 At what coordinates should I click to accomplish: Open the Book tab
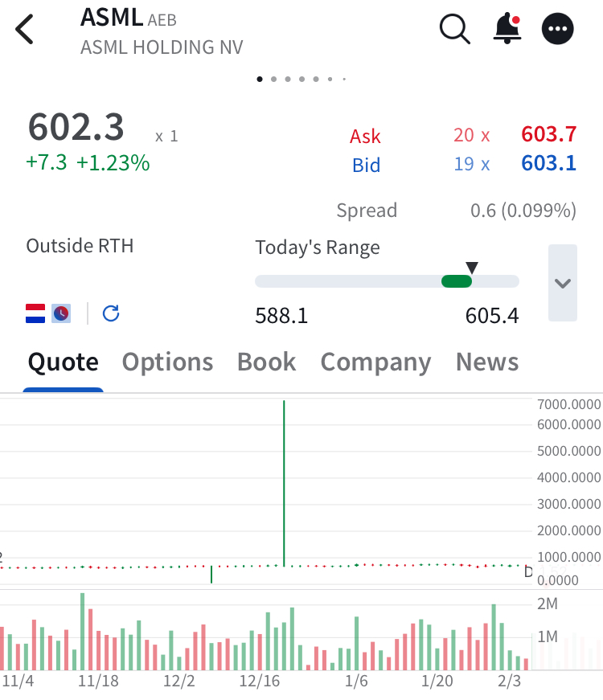pyautogui.click(x=266, y=362)
